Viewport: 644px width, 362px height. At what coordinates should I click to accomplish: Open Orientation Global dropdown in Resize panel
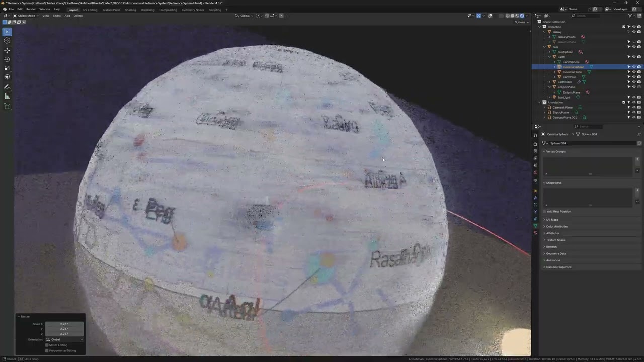(64, 339)
